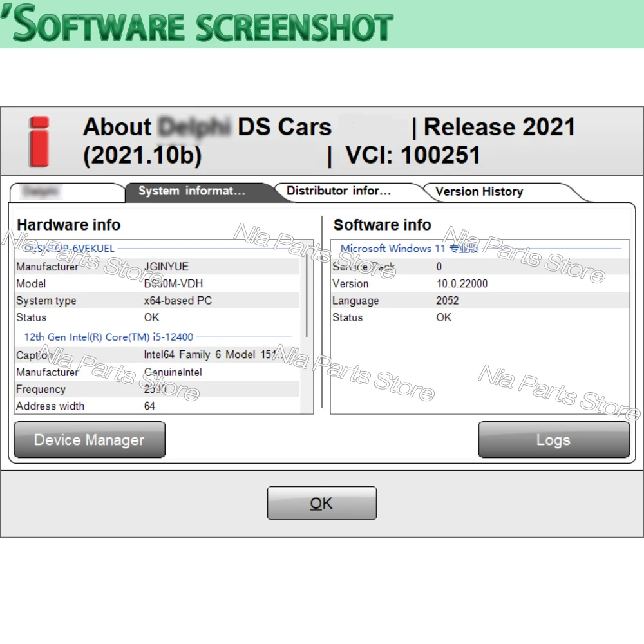
Task: Click the '(2021.10b)' version text
Action: (x=142, y=155)
